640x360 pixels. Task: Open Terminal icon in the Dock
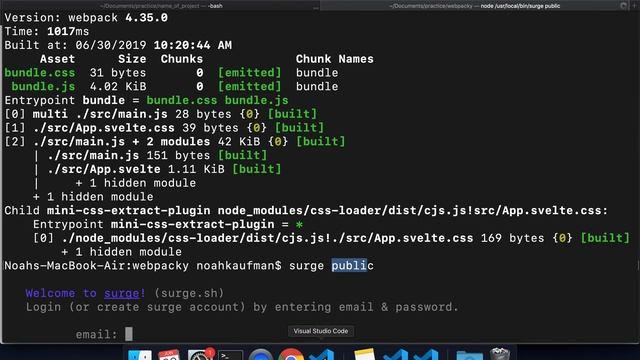[x=230, y=355]
